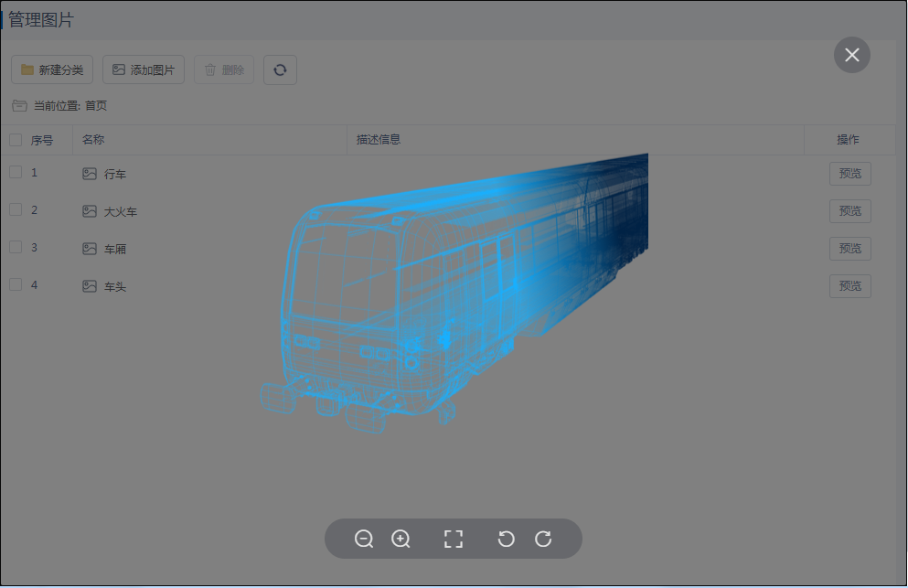Click the 大火车 image file icon
The width and height of the screenshot is (908, 588).
click(90, 211)
